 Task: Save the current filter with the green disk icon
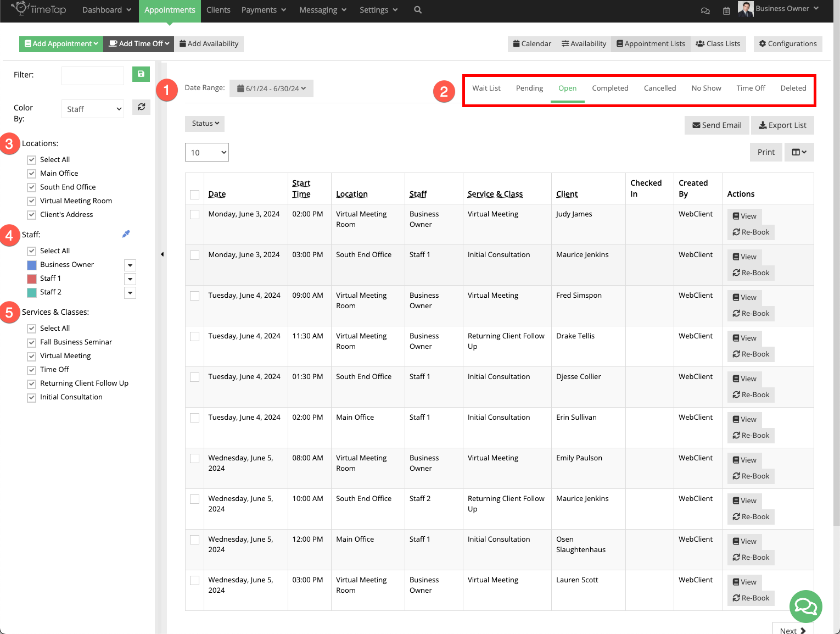tap(141, 74)
